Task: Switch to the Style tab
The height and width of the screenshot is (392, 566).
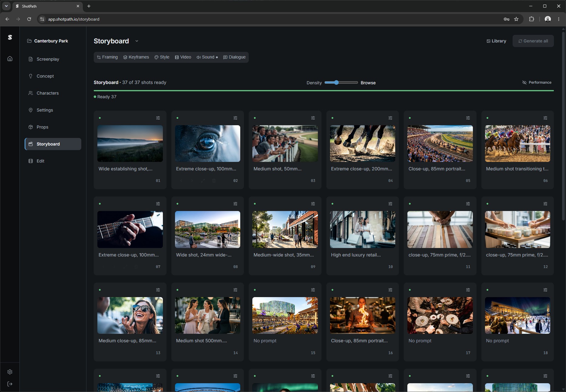Action: coord(162,57)
